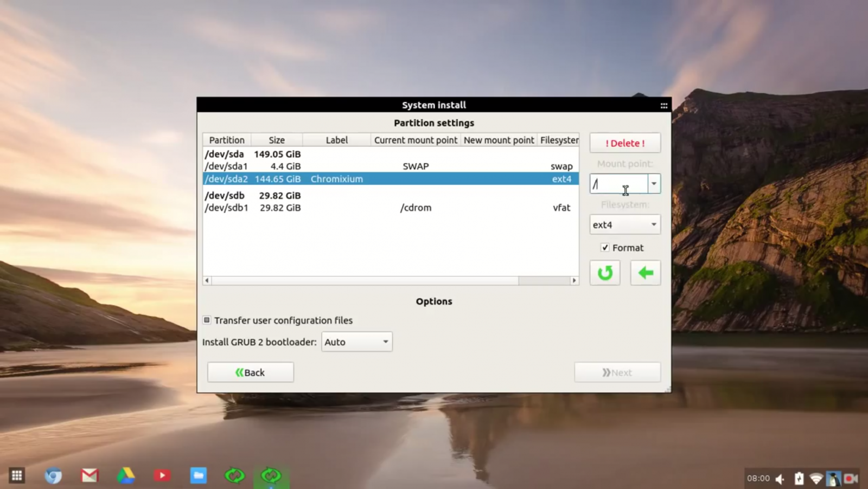
Task: Click the 'SWAP' current mount point cell
Action: (416, 166)
